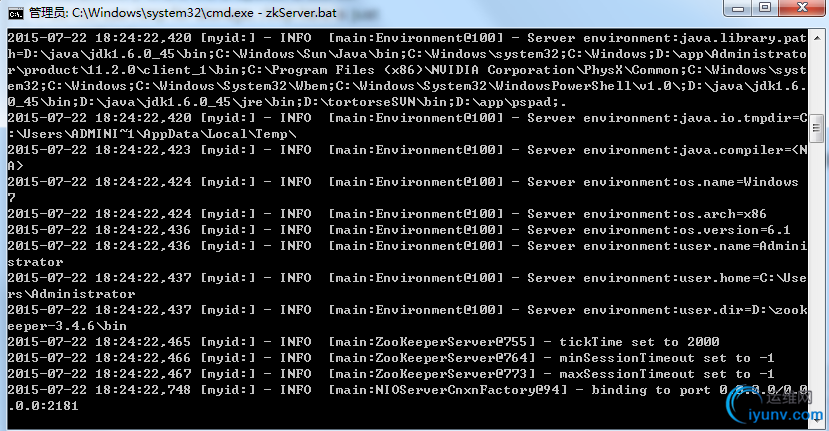Click the tickTime set to 2000 line

click(363, 342)
